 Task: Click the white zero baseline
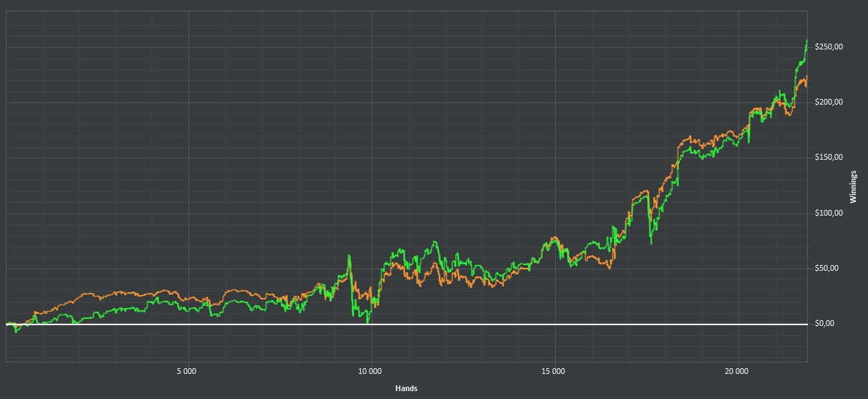215,325
